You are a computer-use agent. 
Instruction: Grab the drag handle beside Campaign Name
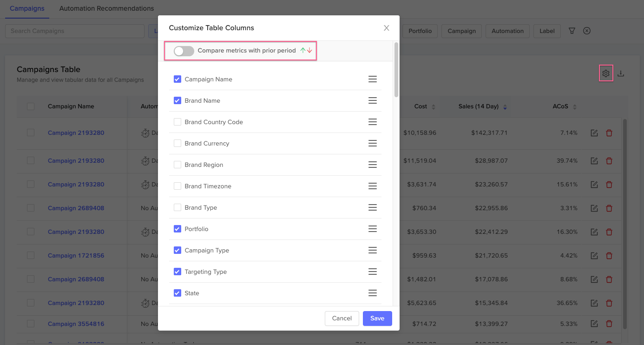[372, 79]
